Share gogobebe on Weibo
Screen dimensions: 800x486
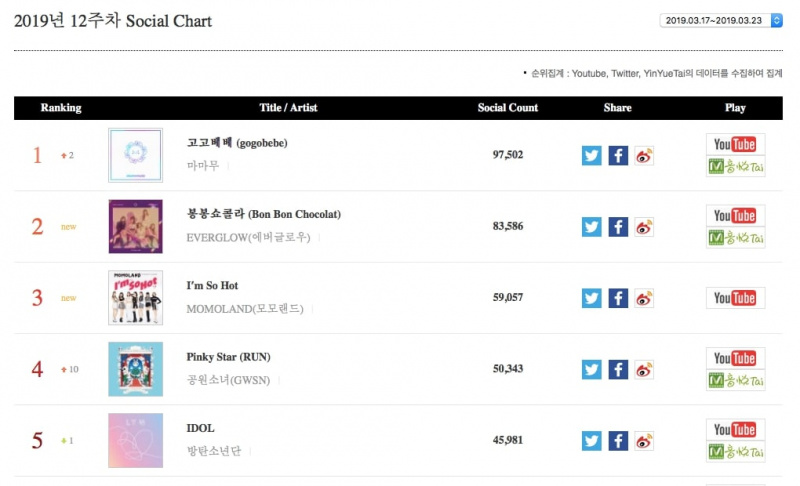coord(644,156)
